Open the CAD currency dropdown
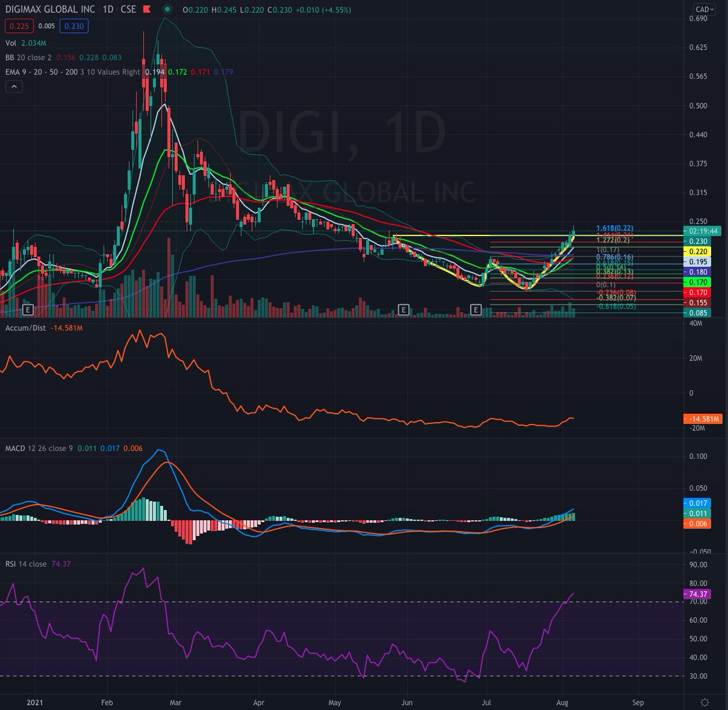This screenshot has height=710, width=728. pos(704,9)
